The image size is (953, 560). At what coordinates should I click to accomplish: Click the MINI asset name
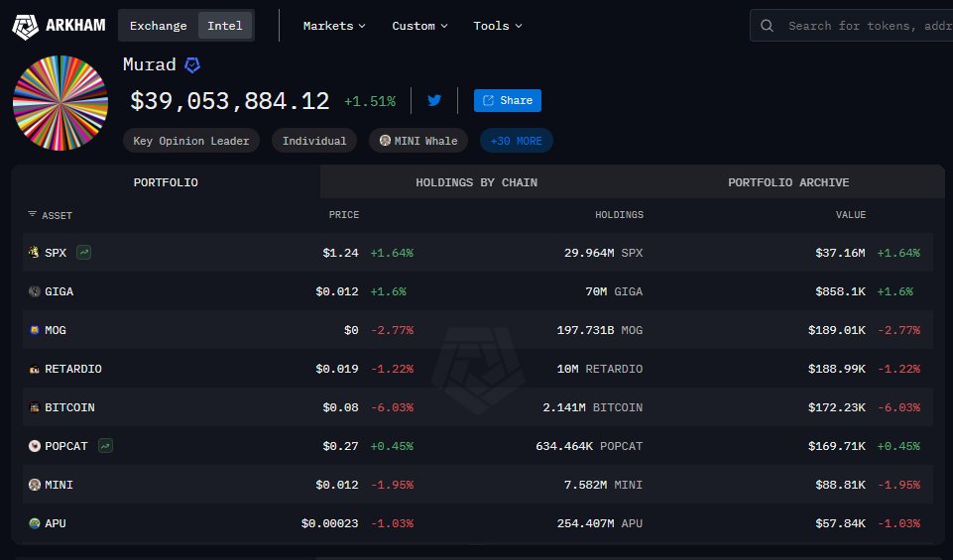[59, 485]
